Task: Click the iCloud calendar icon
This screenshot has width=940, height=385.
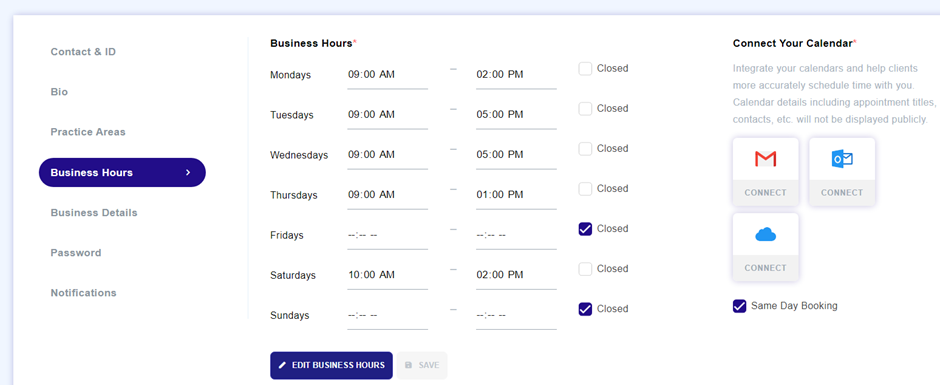Action: click(x=766, y=234)
